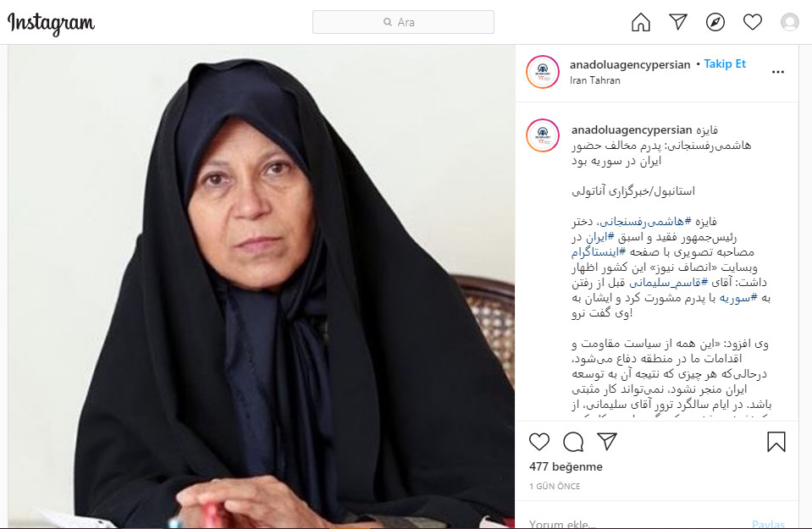The height and width of the screenshot is (529, 812).
Task: Follow the account via Takip Et
Action: (x=725, y=63)
